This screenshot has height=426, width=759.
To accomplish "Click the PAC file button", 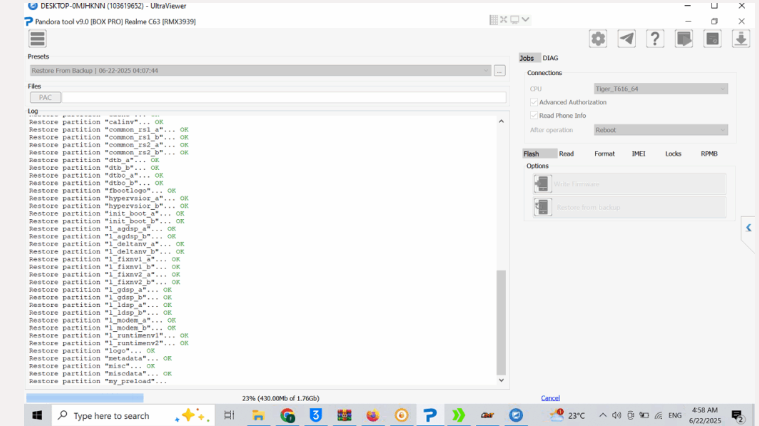I will (x=46, y=97).
